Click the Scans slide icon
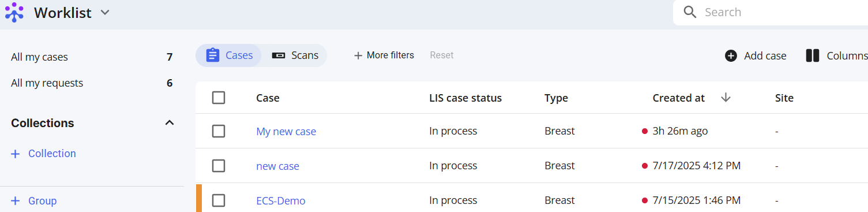Screen dimensions: 868x212 click(x=279, y=55)
